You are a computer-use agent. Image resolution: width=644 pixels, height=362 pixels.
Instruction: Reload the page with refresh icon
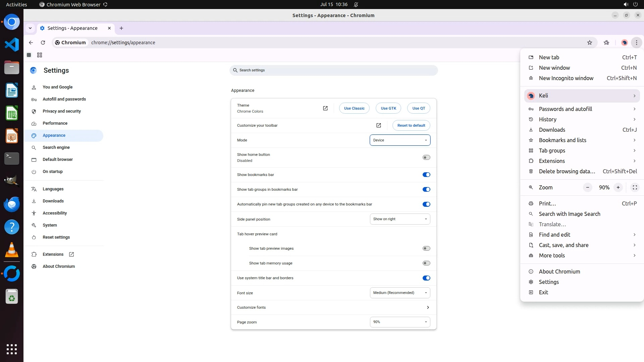tap(43, 43)
